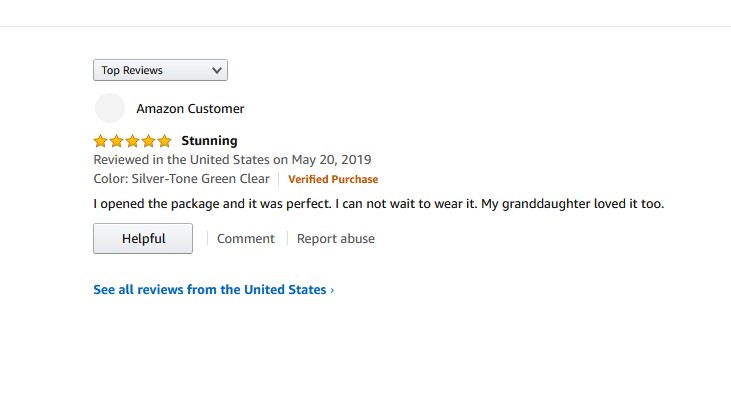Screen dimensions: 731x418
Task: Open the review titled Stunning
Action: point(209,141)
